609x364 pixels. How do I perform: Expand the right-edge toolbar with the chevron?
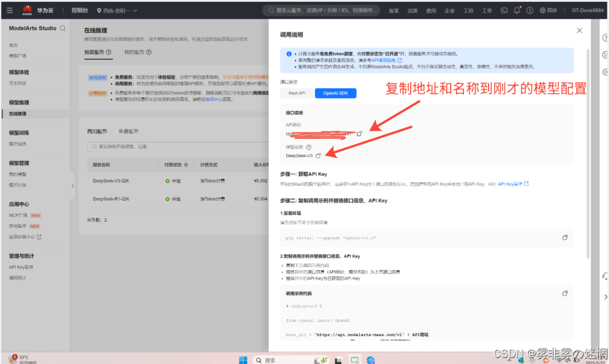click(605, 297)
